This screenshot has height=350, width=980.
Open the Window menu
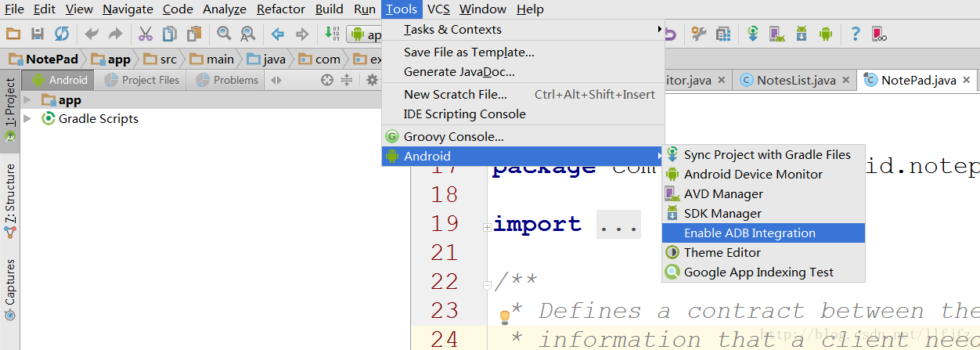coord(483,9)
